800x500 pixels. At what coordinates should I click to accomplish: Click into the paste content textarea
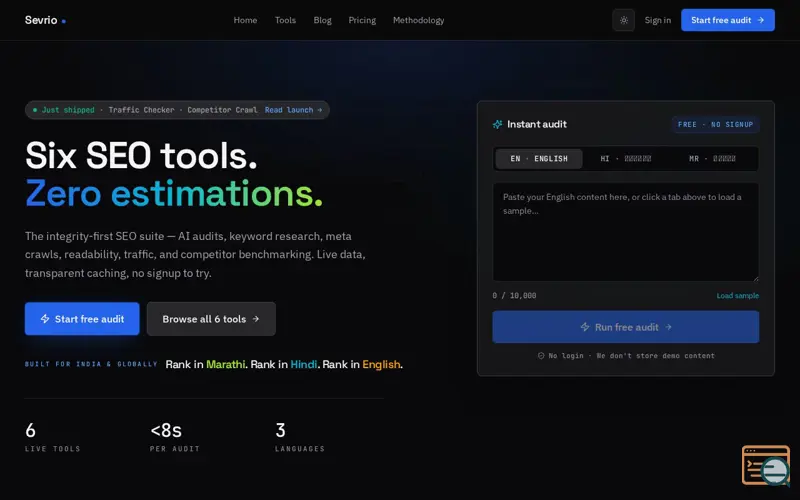(626, 232)
